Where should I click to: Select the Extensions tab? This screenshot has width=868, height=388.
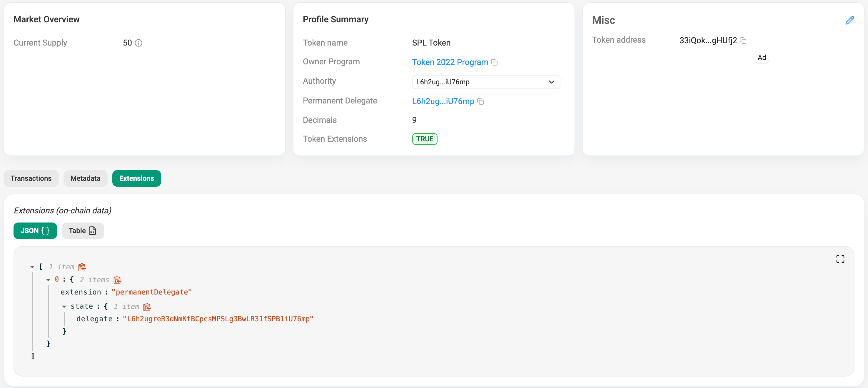point(136,178)
